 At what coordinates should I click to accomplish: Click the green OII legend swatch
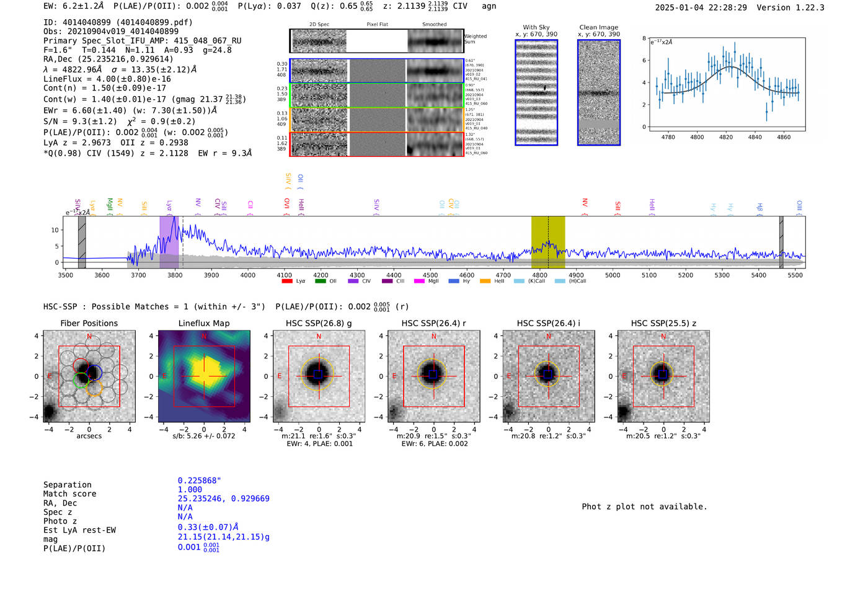[x=320, y=281]
